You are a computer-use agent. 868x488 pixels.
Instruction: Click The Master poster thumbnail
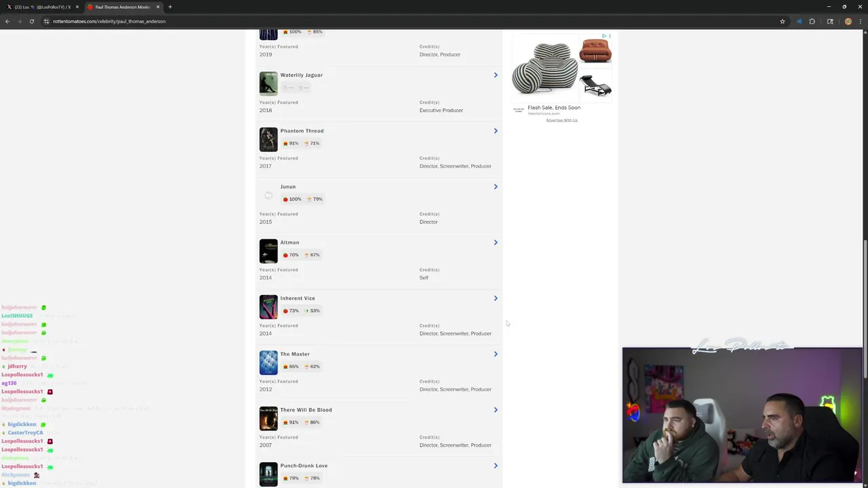point(269,363)
